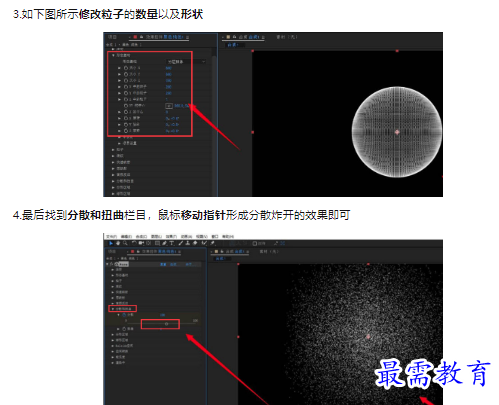499x405 pixels.
Task: Click the 分散 slider handle
Action: pyautogui.click(x=166, y=324)
